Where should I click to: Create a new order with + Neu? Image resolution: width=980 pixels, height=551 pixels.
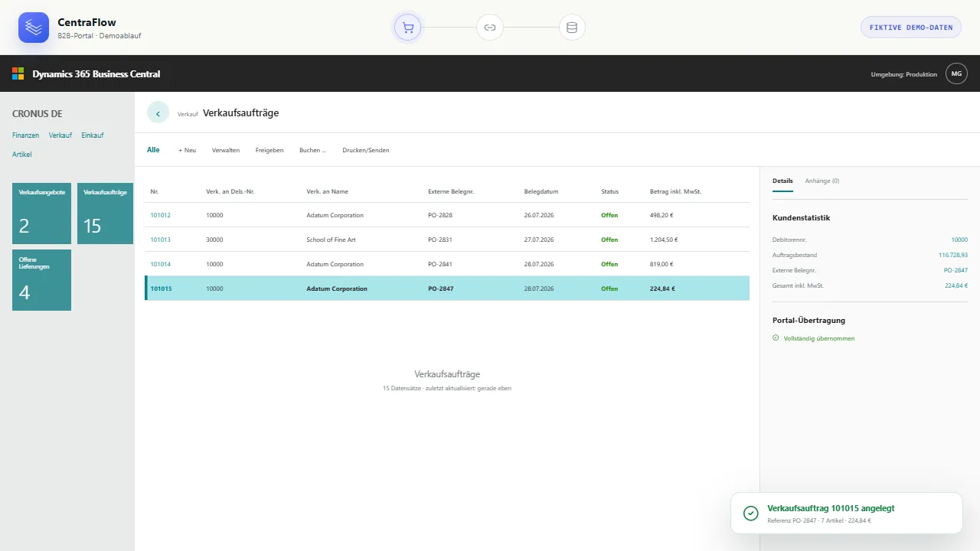pyautogui.click(x=188, y=150)
